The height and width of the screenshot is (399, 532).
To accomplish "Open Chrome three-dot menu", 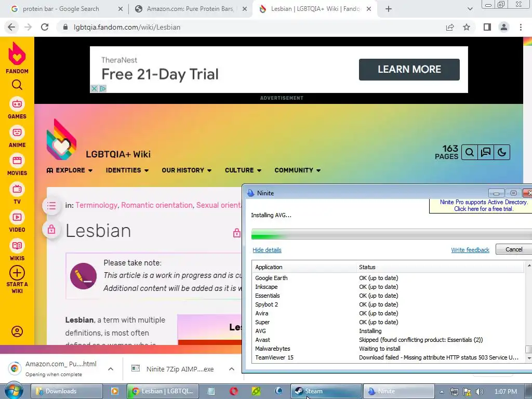I will click(521, 27).
